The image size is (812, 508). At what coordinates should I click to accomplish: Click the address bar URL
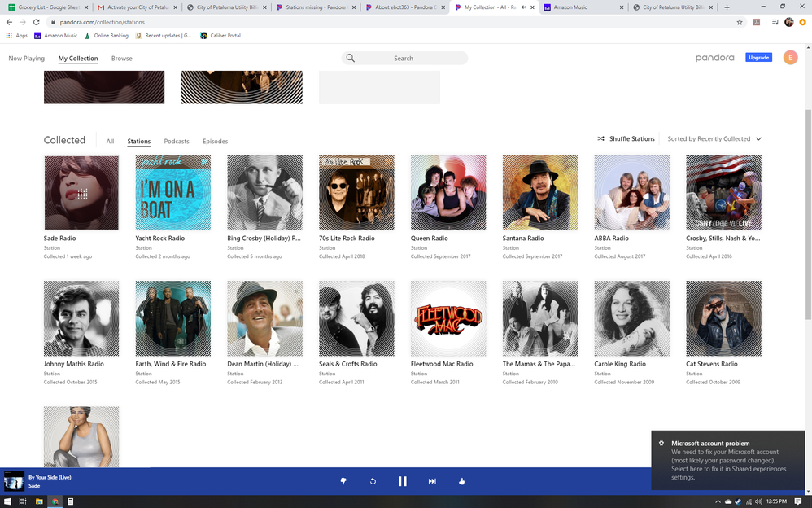[x=102, y=22]
